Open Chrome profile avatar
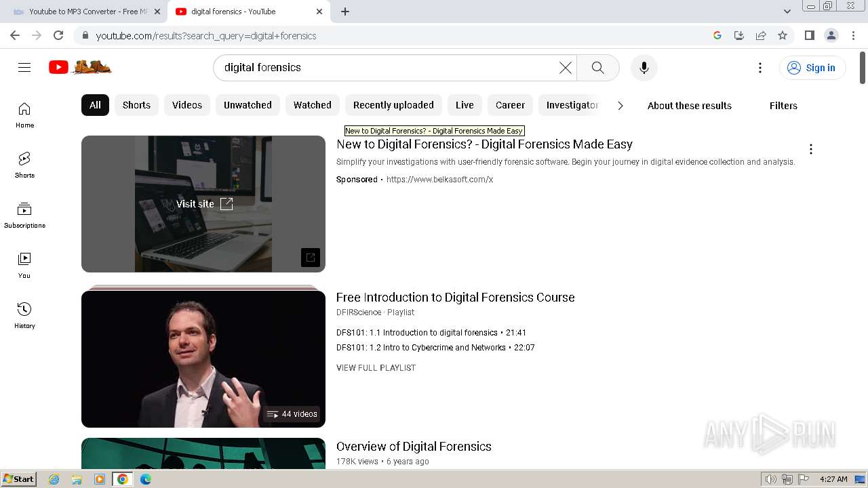 [x=831, y=35]
